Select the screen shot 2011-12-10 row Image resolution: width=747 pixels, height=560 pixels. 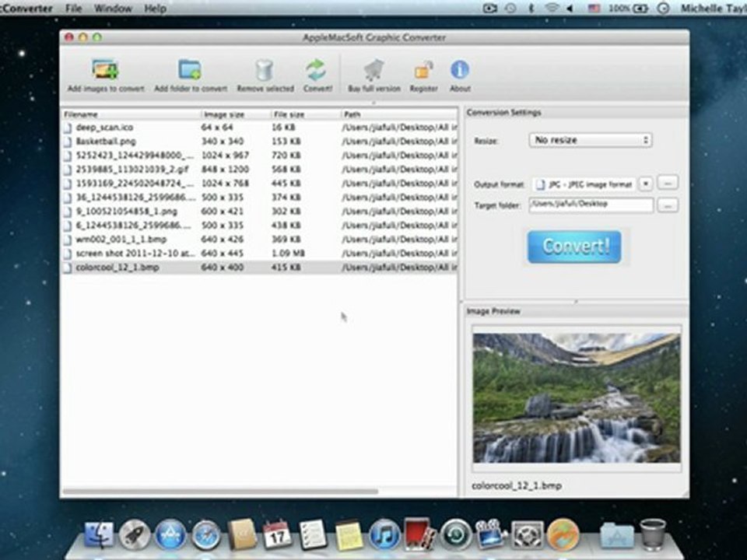[260, 254]
